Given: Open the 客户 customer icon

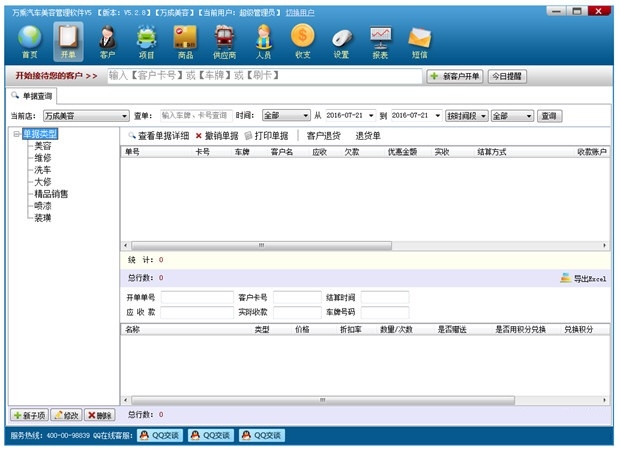Looking at the screenshot, I should (x=107, y=42).
